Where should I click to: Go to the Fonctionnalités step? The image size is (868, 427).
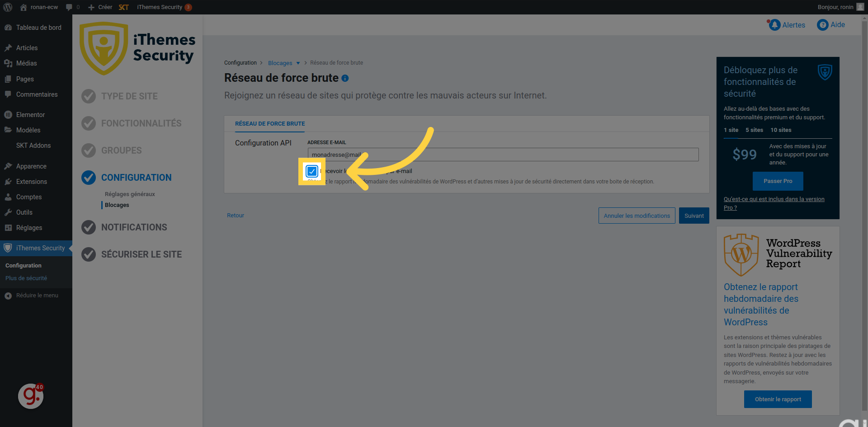[x=132, y=123]
